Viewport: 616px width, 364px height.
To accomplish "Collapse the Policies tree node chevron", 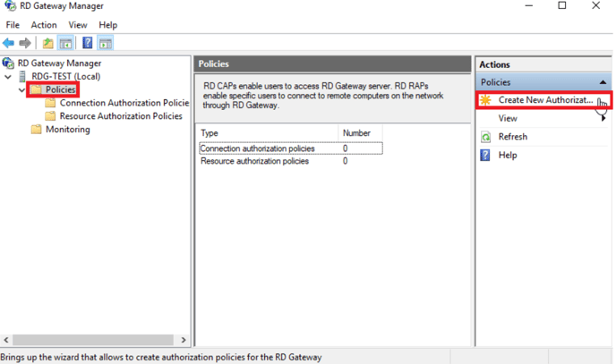I will pyautogui.click(x=21, y=89).
